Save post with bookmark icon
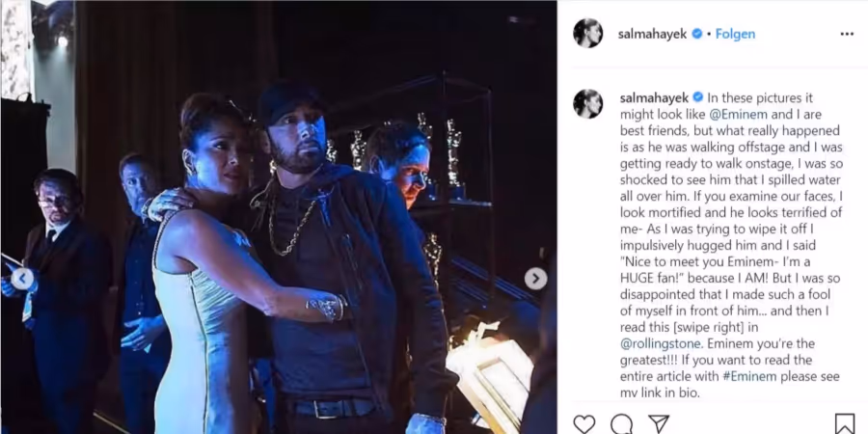The width and height of the screenshot is (868, 434). 845,424
